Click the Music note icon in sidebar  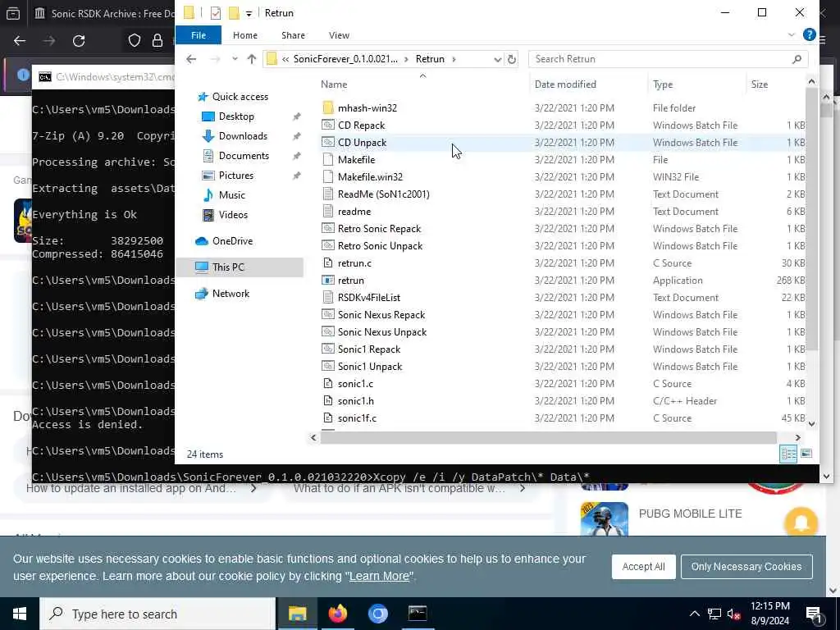(x=208, y=195)
